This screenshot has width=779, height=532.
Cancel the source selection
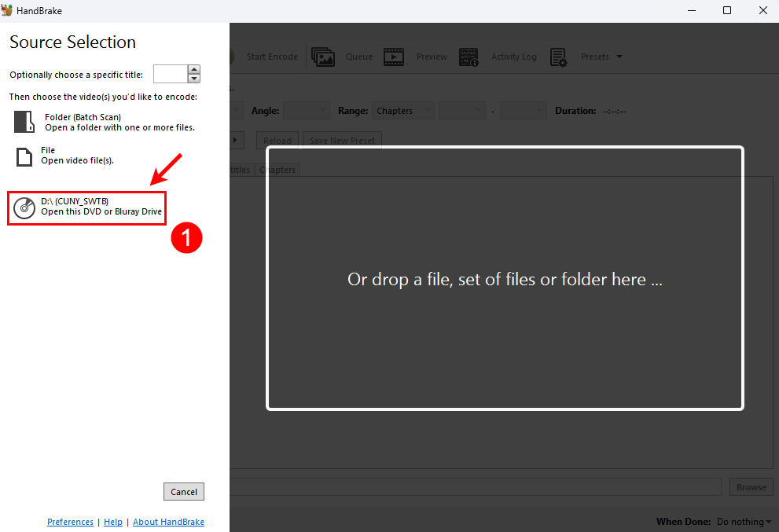184,492
